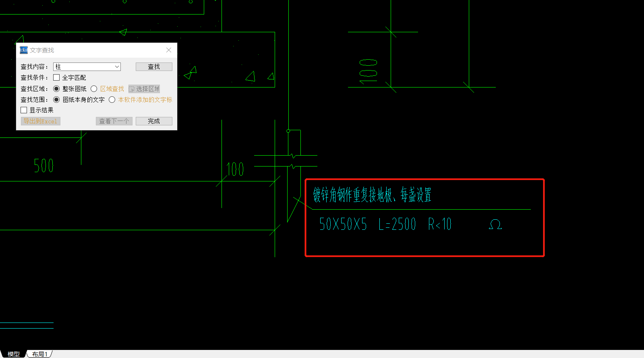The width and height of the screenshot is (644, 358).
Task: Click the 查找内容 input field containing 柱
Action: 87,67
